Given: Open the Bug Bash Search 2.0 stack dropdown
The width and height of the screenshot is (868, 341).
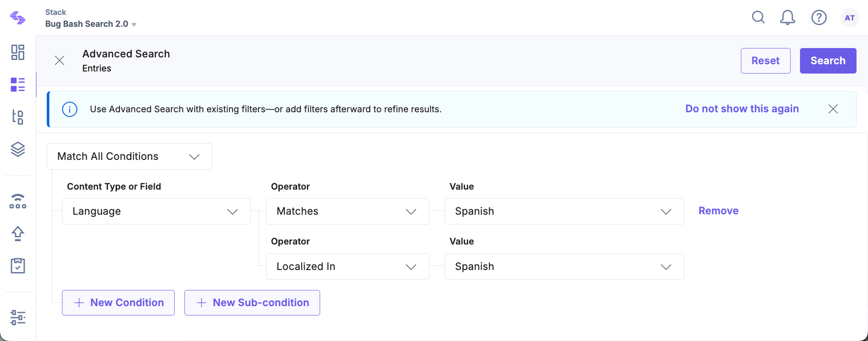Looking at the screenshot, I should tap(91, 24).
